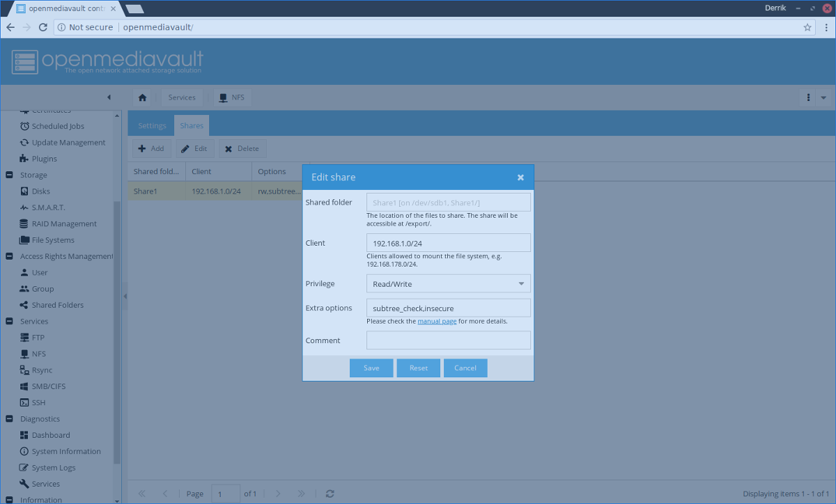Open the Privilege Read/Write dropdown
The image size is (836, 504).
tap(449, 283)
